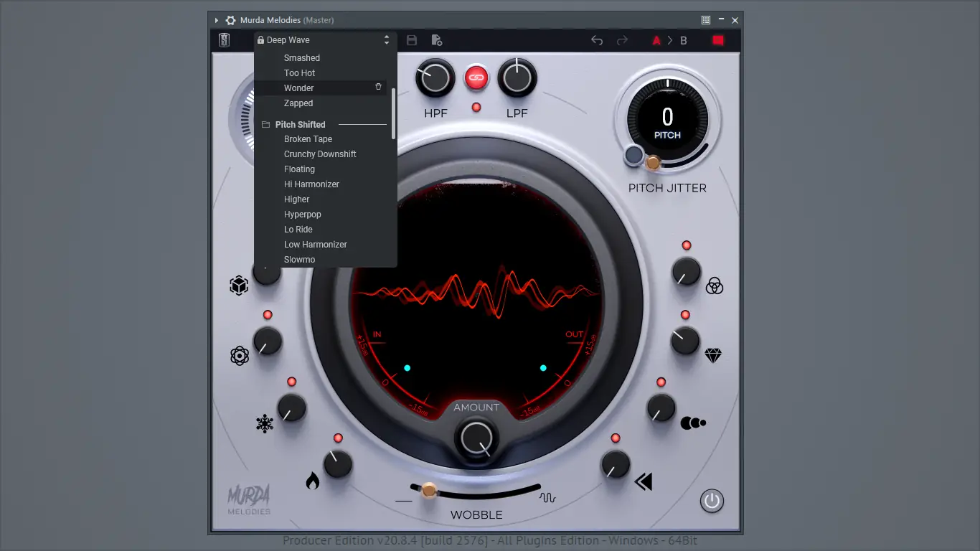The width and height of the screenshot is (980, 551).
Task: Click the OUT gain cyan dot
Action: [x=543, y=368]
